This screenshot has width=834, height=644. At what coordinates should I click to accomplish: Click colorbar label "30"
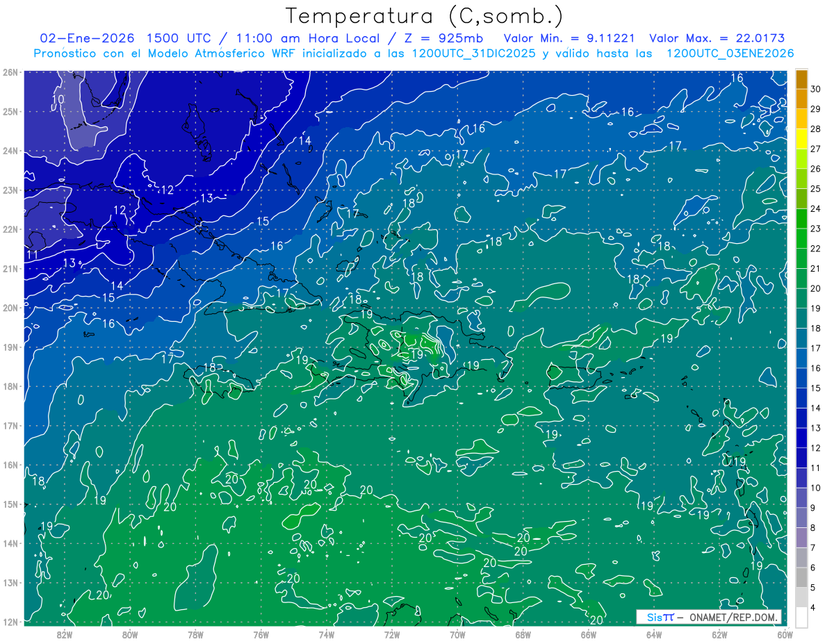(815, 89)
